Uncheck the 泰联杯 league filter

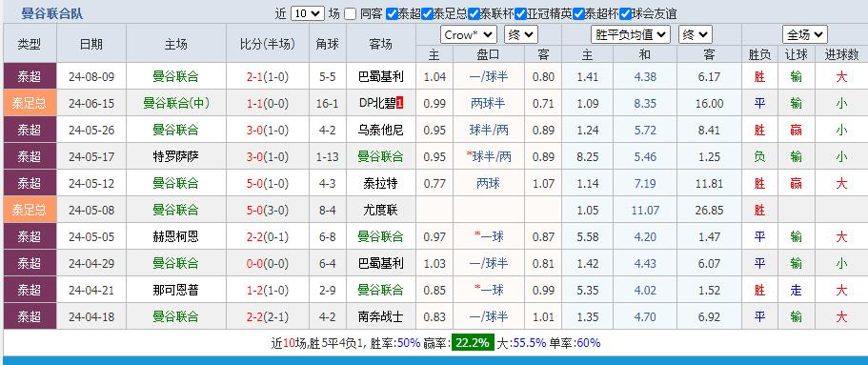click(x=473, y=14)
